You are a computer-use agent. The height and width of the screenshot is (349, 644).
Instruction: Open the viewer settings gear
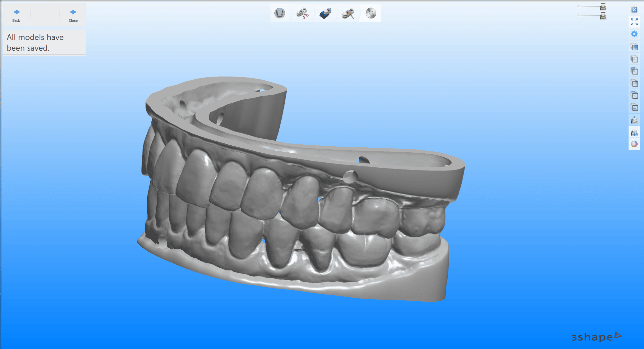tap(634, 34)
